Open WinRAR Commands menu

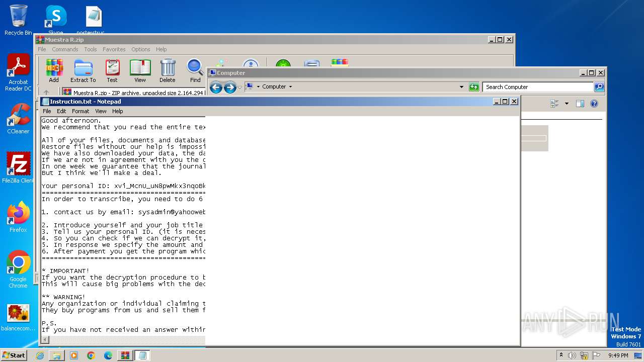(x=65, y=49)
